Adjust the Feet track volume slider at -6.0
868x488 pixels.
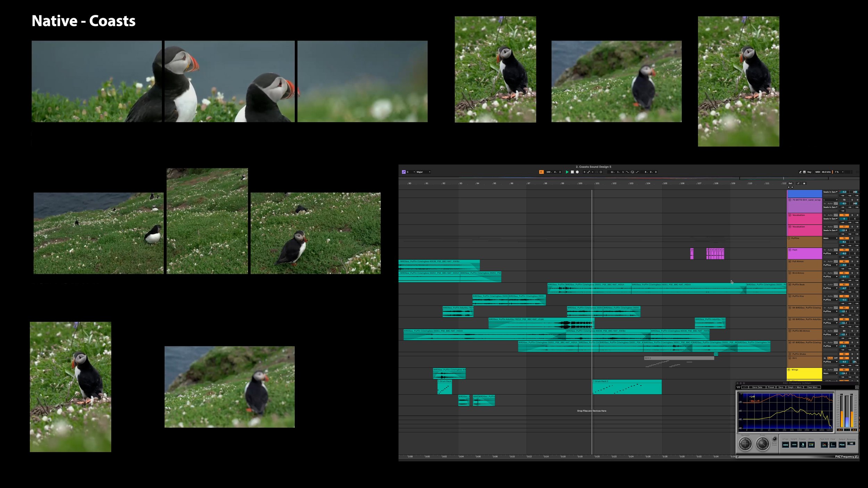pos(844,253)
